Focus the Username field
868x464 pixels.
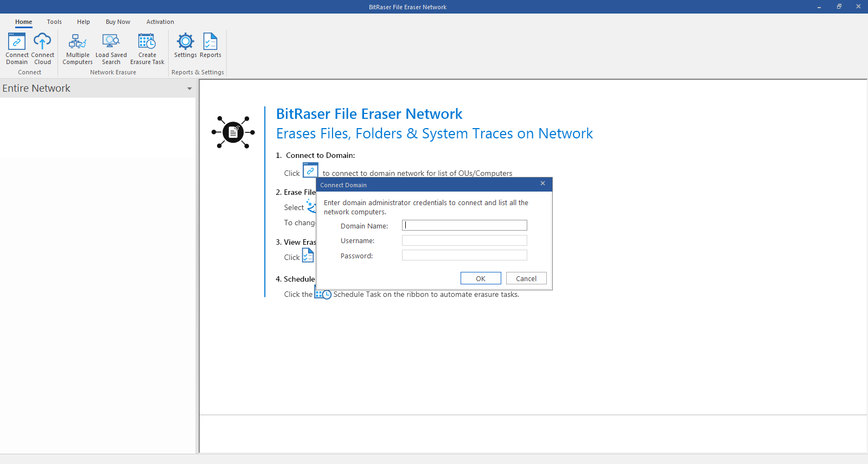pyautogui.click(x=464, y=240)
